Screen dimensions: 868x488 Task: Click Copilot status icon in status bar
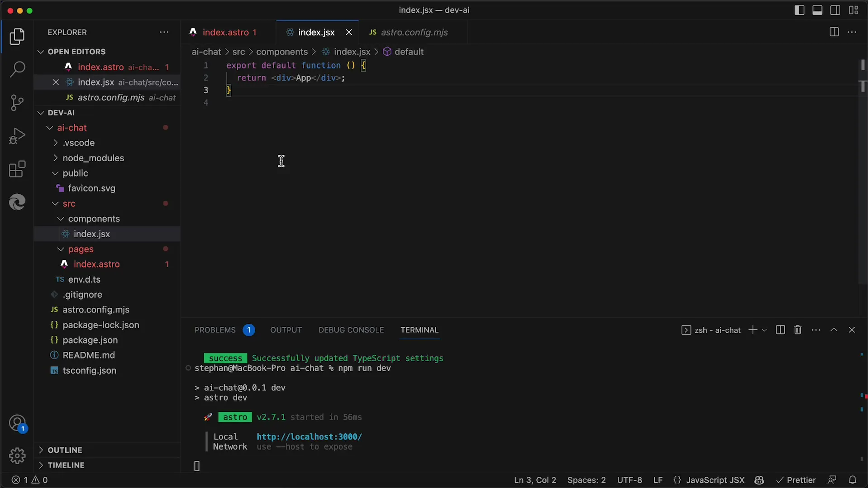coord(759,480)
